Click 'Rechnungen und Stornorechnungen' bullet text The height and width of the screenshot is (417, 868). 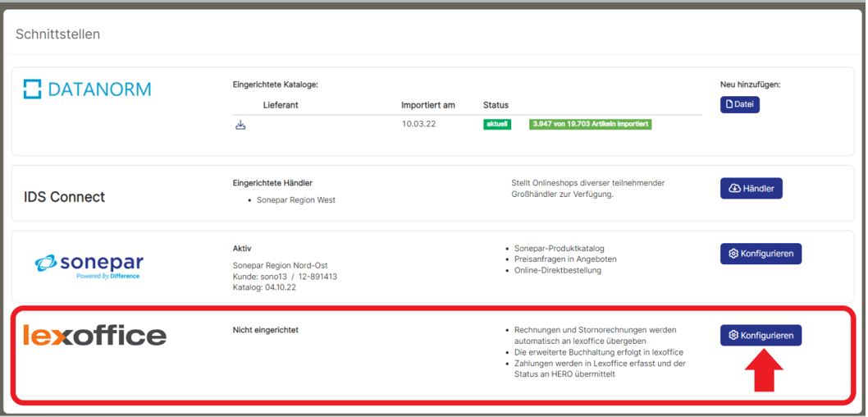click(595, 335)
